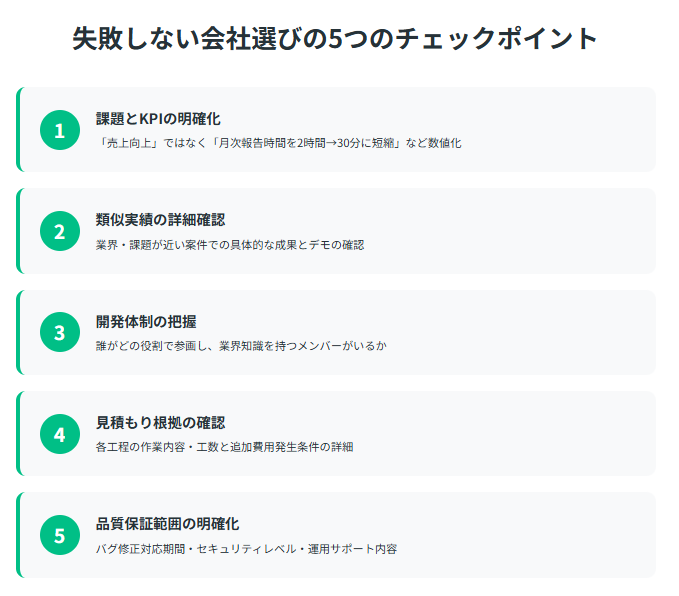The height and width of the screenshot is (596, 679).
Task: Select the text 誰がどの役割で参画し
Action: (x=152, y=346)
